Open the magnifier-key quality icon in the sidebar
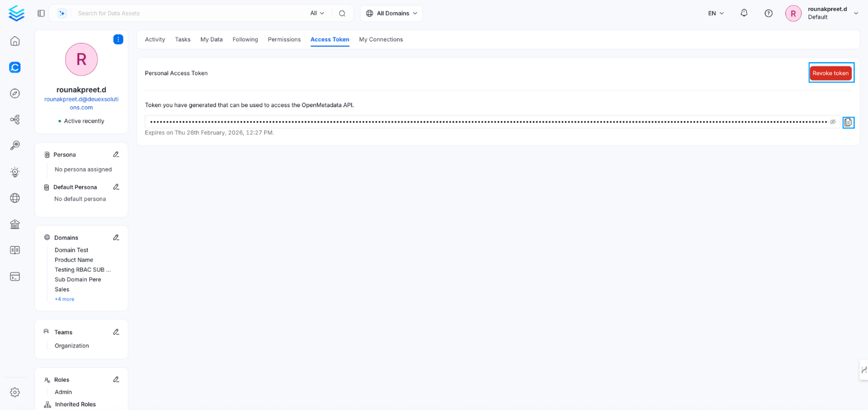The image size is (868, 410). click(15, 146)
